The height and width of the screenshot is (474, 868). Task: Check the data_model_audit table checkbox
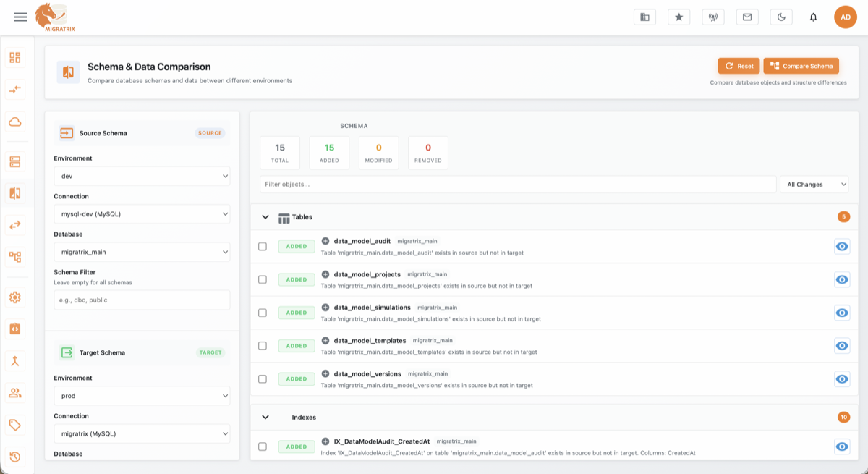click(x=263, y=247)
